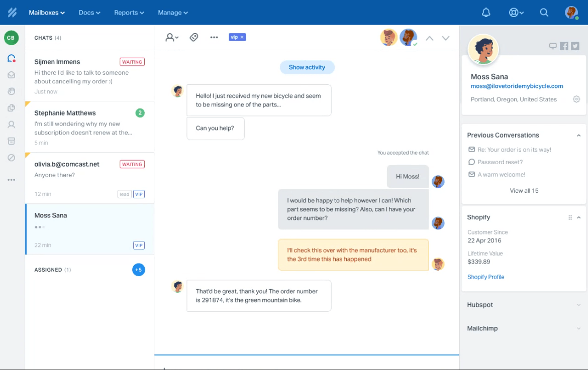Image resolution: width=588 pixels, height=370 pixels.
Task: Open olivia.b@comcast.net chat
Action: coord(89,178)
